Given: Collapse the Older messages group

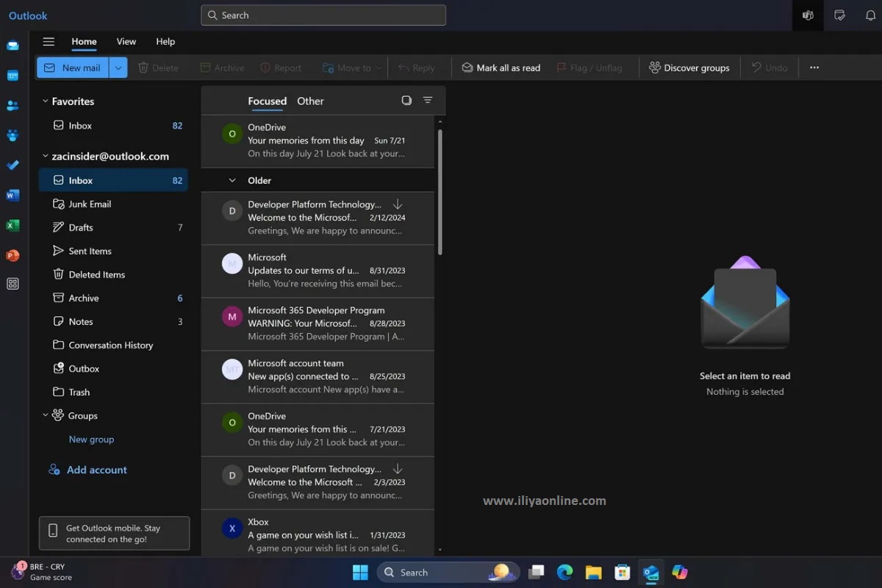Looking at the screenshot, I should coord(232,181).
